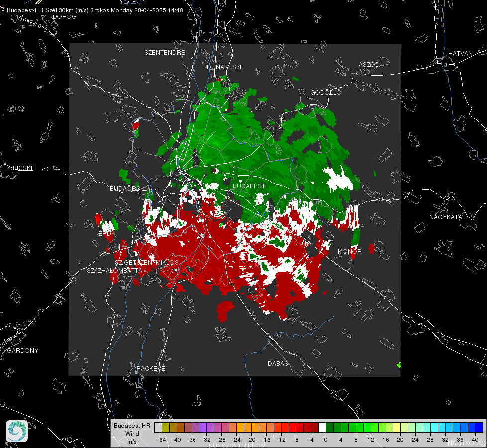This screenshot has width=487, height=448.
Task: Select the yellow legend swatch near 20
Action: click(x=397, y=428)
